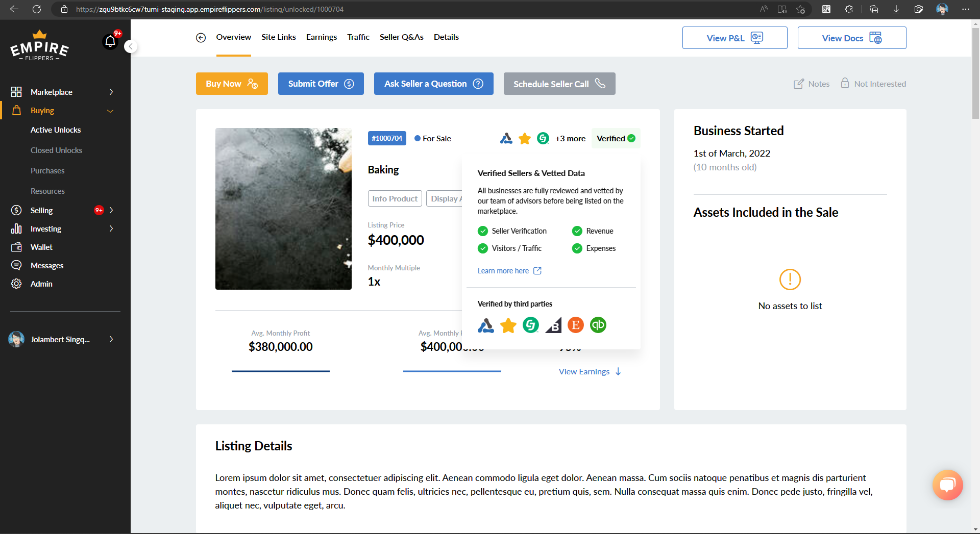The height and width of the screenshot is (534, 980).
Task: Open the notifications bell icon
Action: coord(110,41)
